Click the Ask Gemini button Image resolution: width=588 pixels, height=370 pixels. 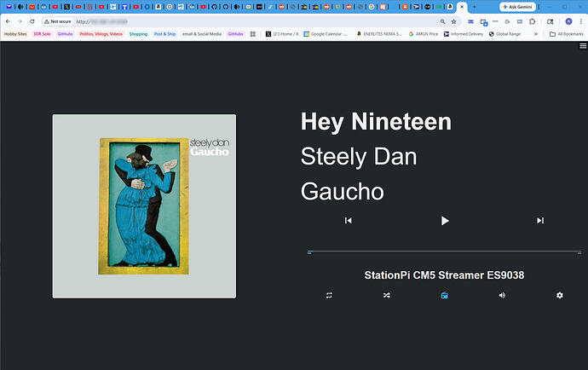coord(517,7)
